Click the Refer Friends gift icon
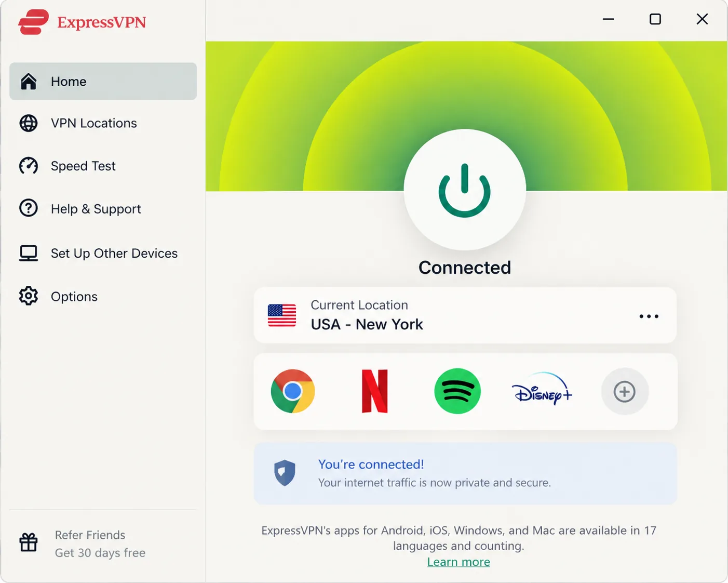 (29, 542)
